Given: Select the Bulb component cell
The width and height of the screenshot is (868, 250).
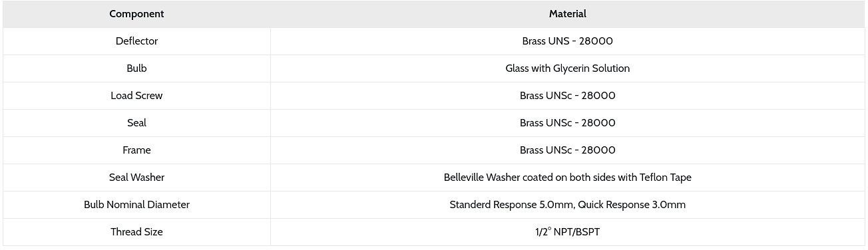Looking at the screenshot, I should click(x=136, y=68).
